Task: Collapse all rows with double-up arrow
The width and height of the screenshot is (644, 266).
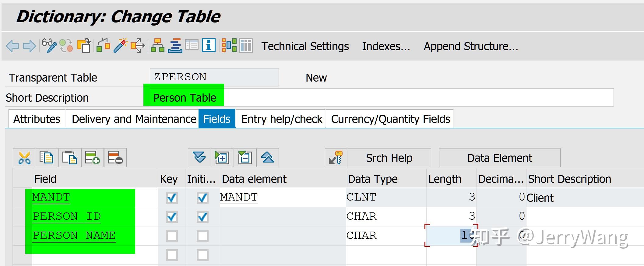Action: (268, 158)
